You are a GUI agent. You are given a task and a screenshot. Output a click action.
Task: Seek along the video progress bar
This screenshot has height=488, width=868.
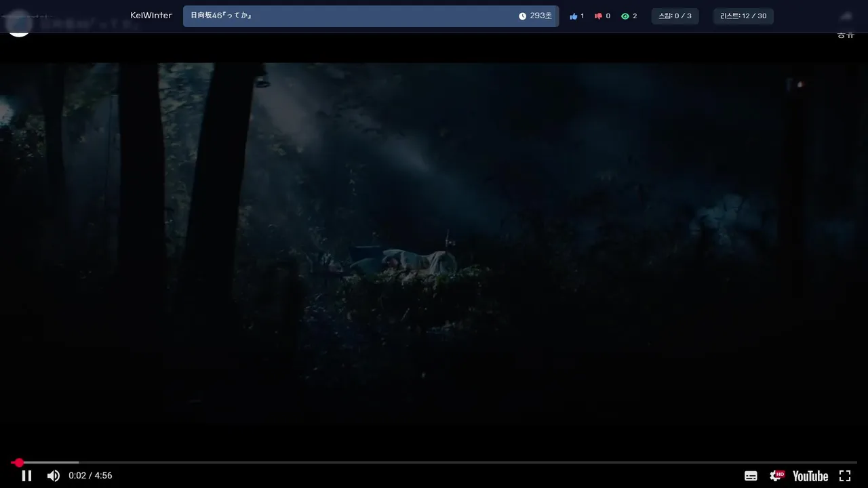click(x=434, y=462)
